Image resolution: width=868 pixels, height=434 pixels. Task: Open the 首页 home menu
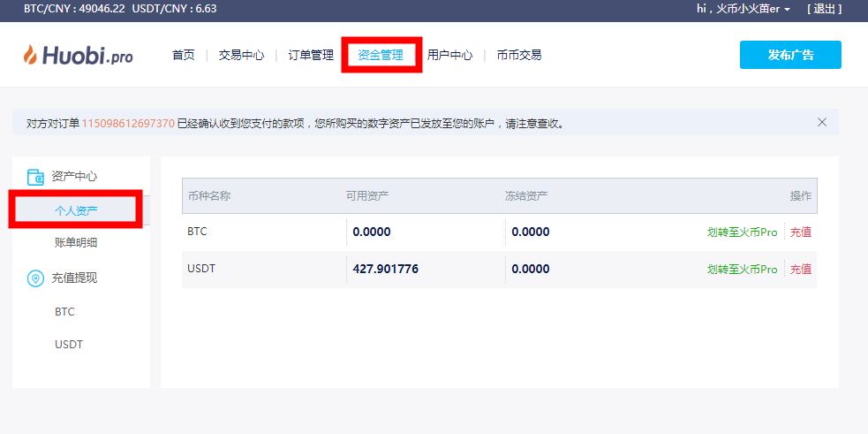(x=183, y=55)
